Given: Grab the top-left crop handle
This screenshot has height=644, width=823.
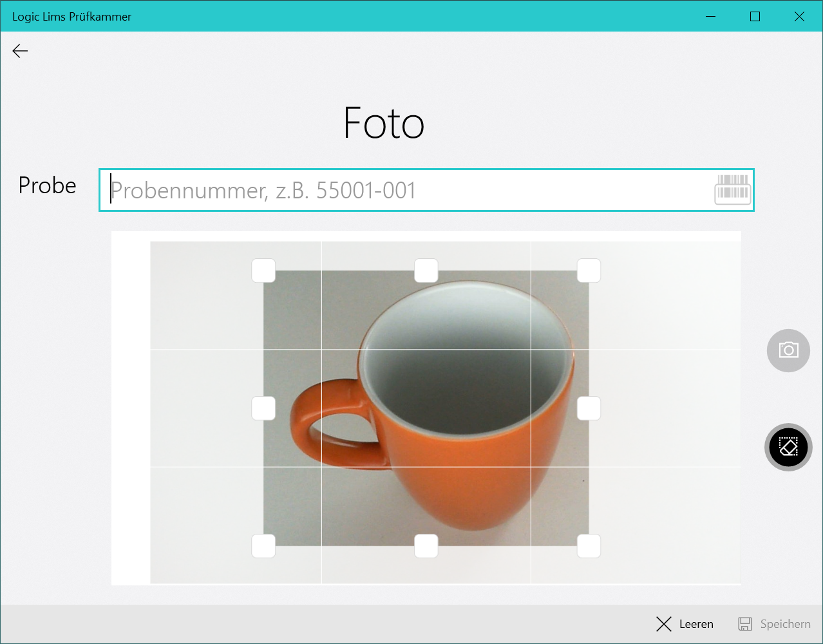Looking at the screenshot, I should coord(263,270).
